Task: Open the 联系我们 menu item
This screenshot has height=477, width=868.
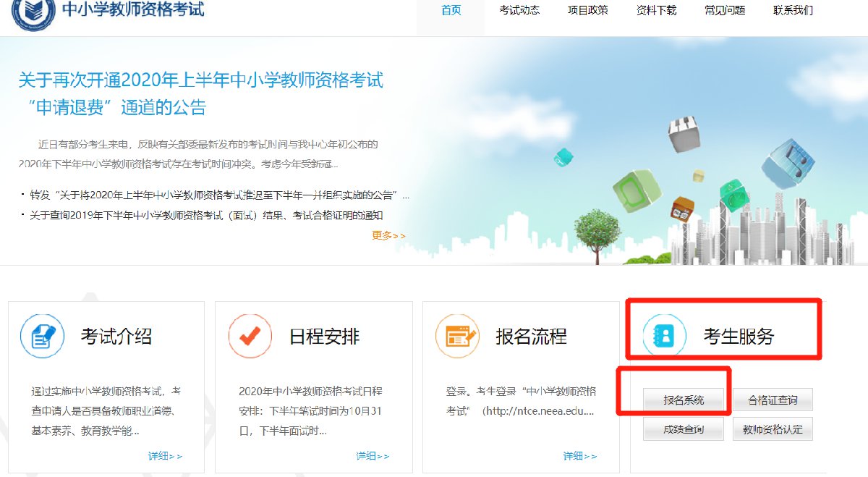Action: 793,10
